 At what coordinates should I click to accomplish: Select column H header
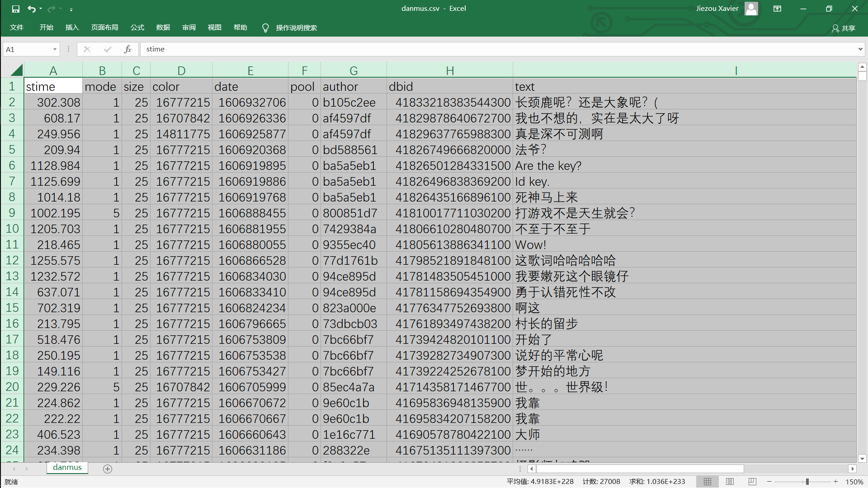tap(450, 70)
